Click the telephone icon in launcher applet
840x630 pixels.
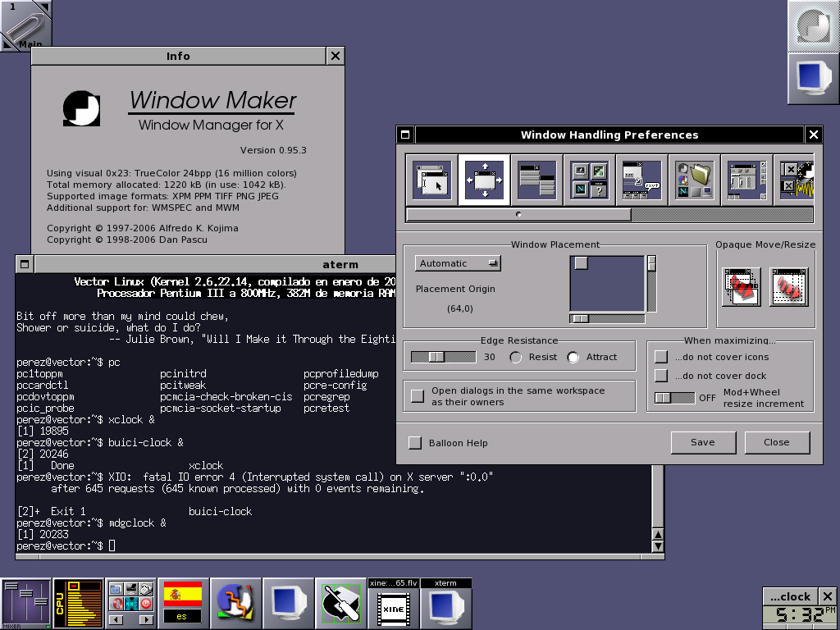(146, 589)
